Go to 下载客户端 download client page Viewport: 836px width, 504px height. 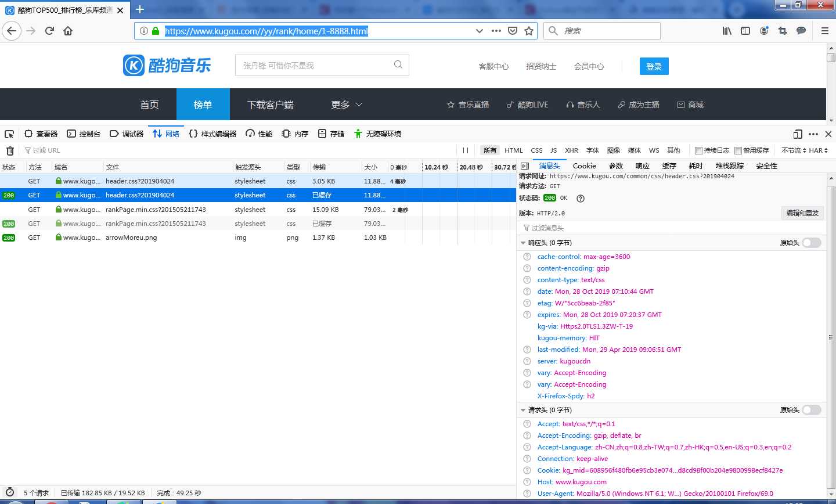(271, 105)
